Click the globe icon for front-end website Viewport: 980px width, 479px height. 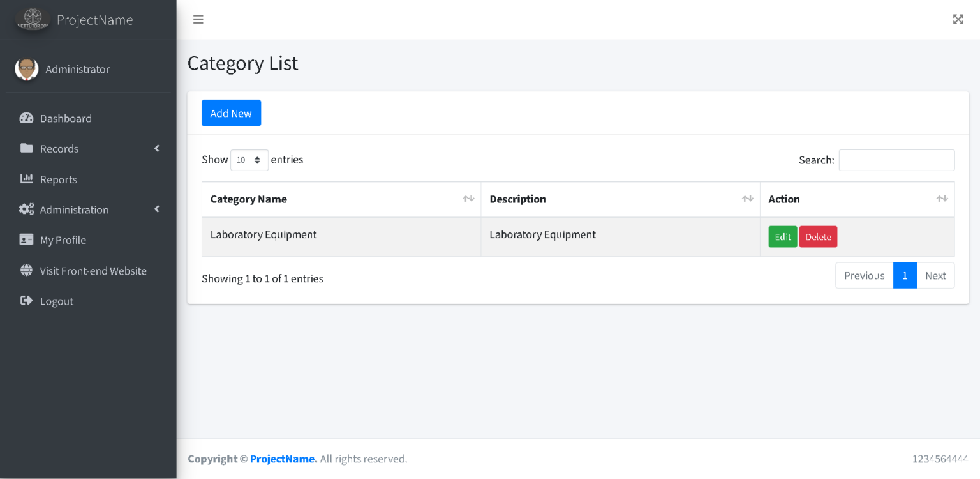click(26, 270)
